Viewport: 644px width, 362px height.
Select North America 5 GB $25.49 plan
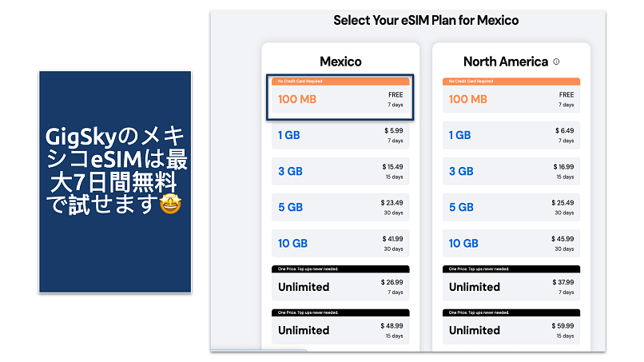pyautogui.click(x=511, y=207)
